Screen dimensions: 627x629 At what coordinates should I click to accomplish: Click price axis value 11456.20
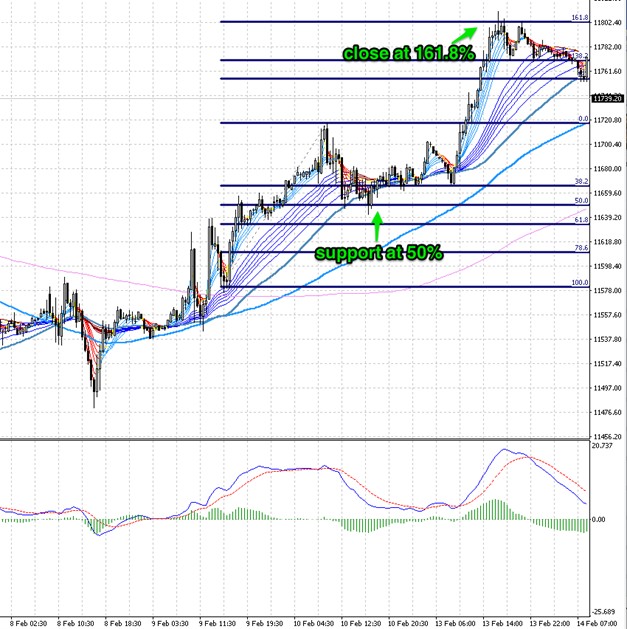[x=607, y=436]
